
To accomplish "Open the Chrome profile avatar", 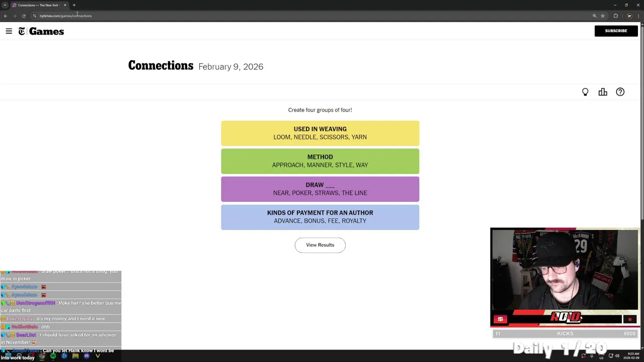I will coord(629,16).
